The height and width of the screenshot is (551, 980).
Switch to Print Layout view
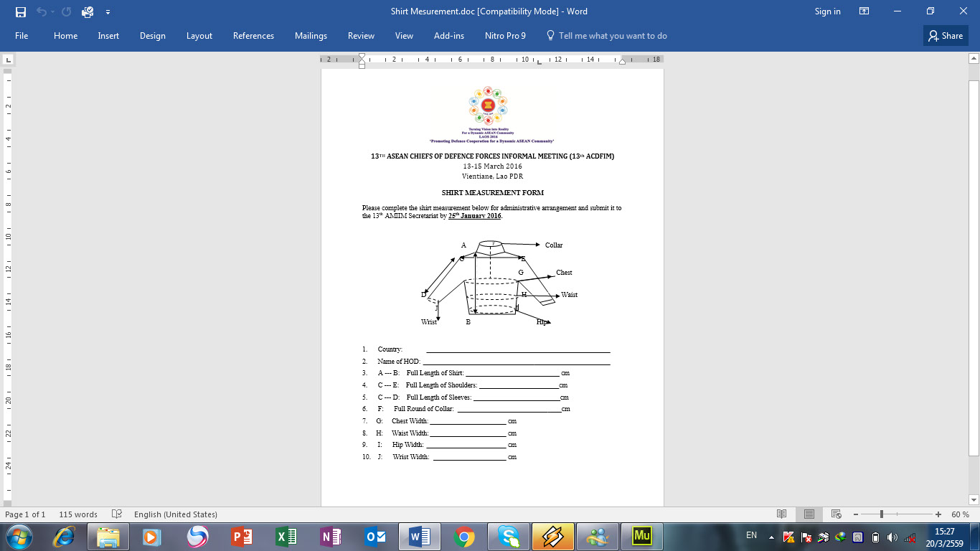(x=809, y=514)
